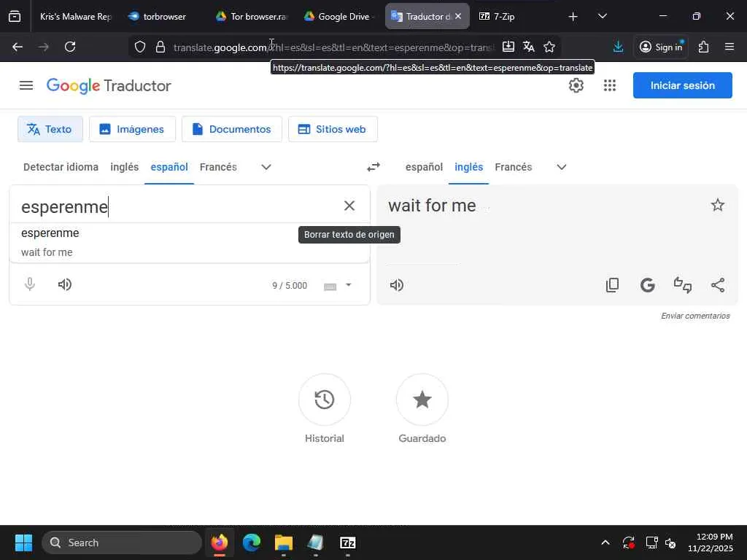The width and height of the screenshot is (747, 560).
Task: Open Firefox application menu
Action: click(x=729, y=47)
